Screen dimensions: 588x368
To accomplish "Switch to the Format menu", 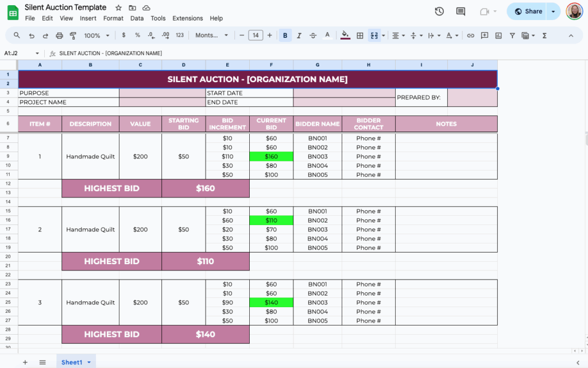I will click(113, 18).
